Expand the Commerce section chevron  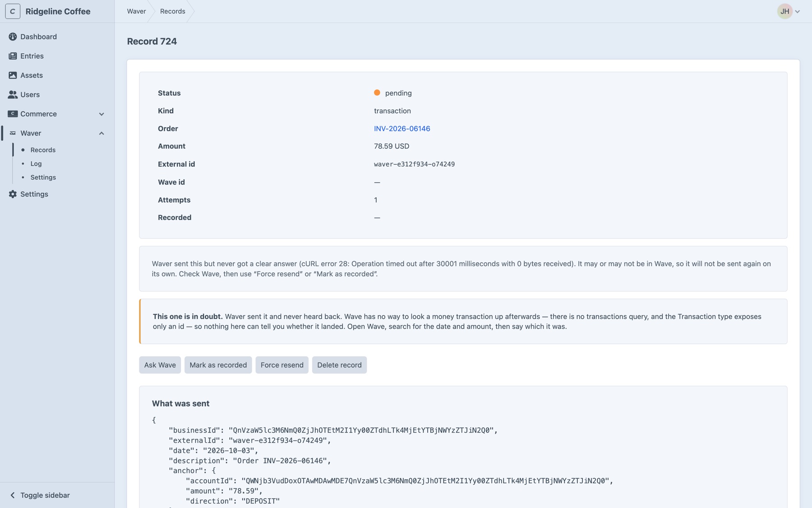click(x=101, y=114)
